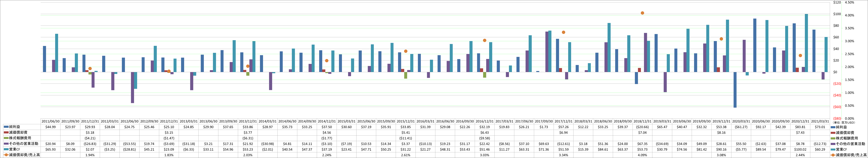Select the ($11.41) stock compensation cell
This screenshot has width=868, height=158.
[x=406, y=138]
